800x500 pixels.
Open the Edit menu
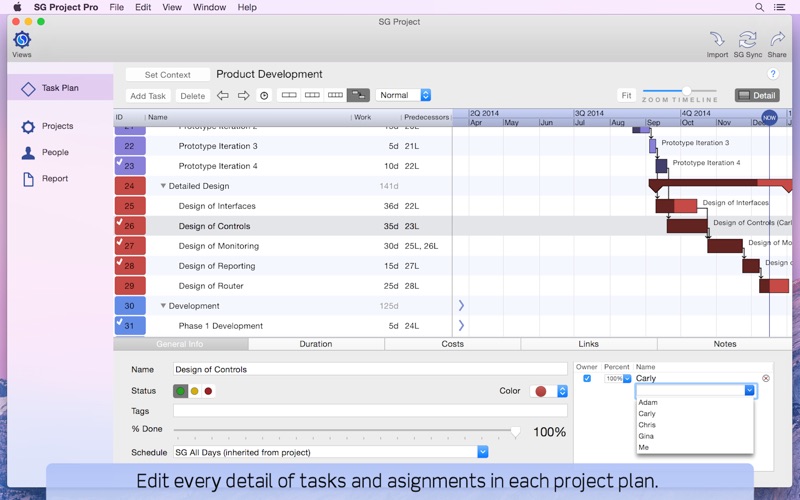(x=143, y=7)
